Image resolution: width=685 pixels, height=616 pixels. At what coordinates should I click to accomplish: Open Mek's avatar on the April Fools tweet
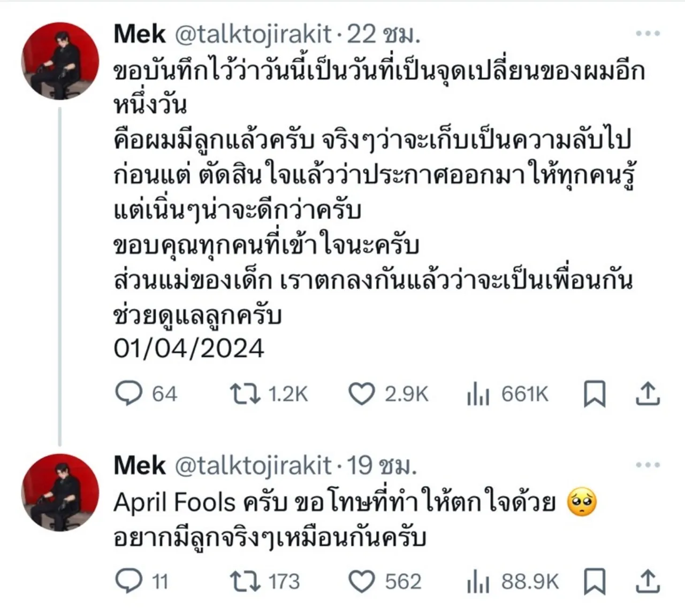[60, 492]
